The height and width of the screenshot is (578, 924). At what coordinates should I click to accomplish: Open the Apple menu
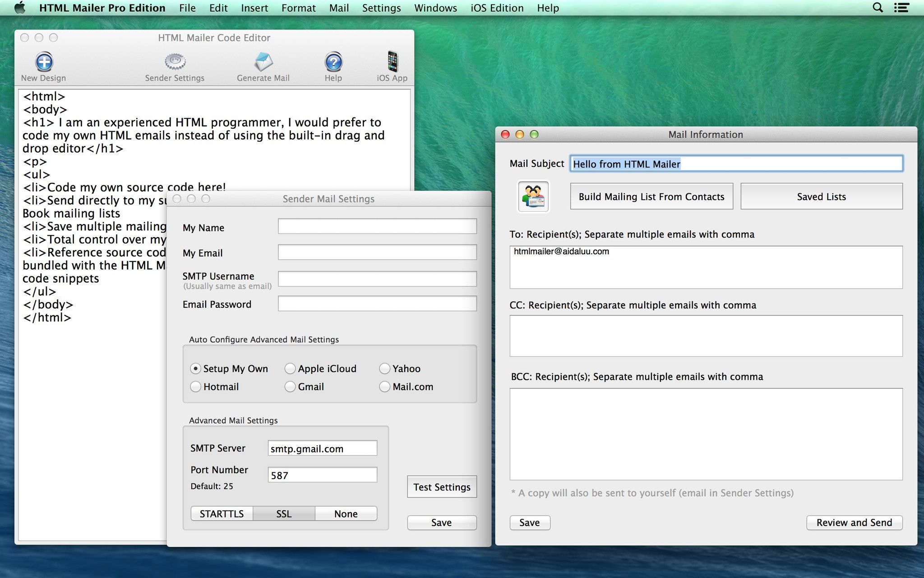(x=19, y=8)
